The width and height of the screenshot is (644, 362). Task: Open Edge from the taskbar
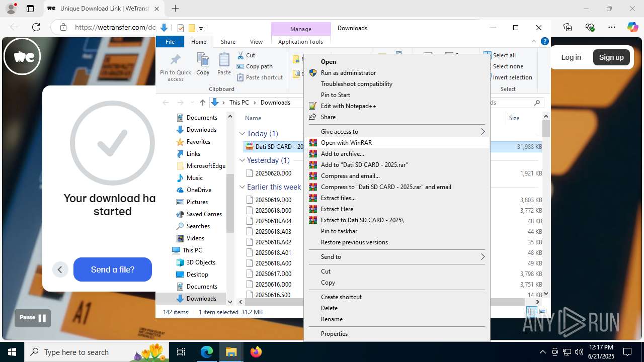point(207,352)
